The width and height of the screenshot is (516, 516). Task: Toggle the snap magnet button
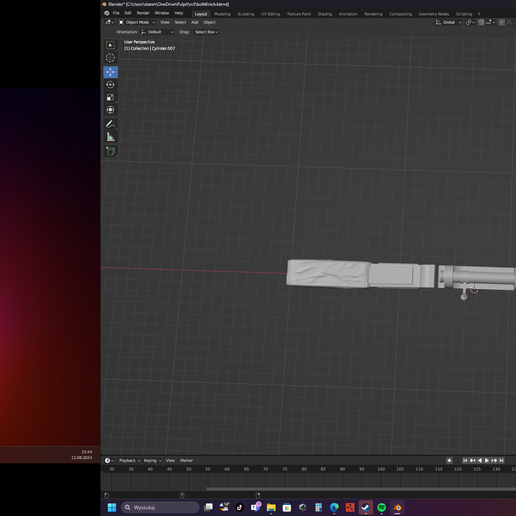coord(481,22)
